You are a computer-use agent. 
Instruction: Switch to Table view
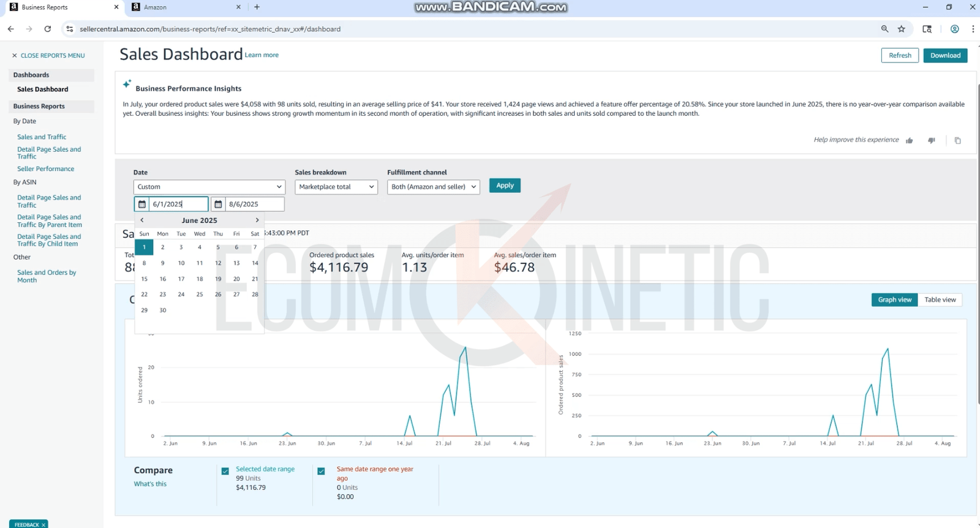pos(940,300)
